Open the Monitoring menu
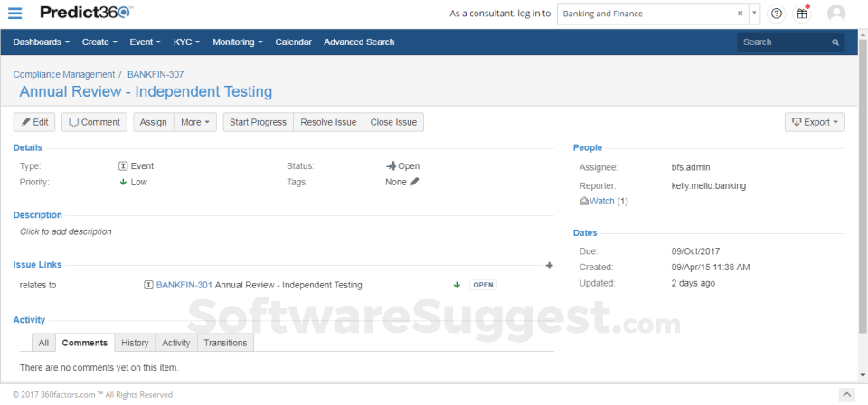The image size is (868, 405). coord(238,42)
